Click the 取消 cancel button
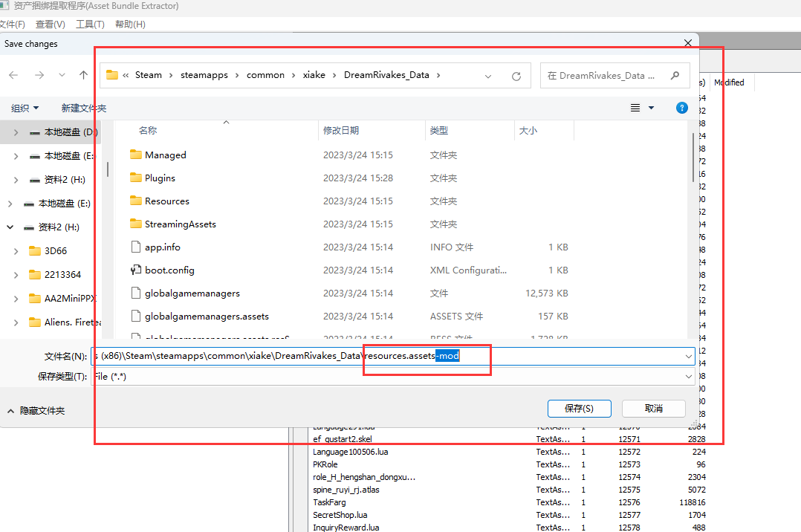This screenshot has height=532, width=801. [653, 409]
